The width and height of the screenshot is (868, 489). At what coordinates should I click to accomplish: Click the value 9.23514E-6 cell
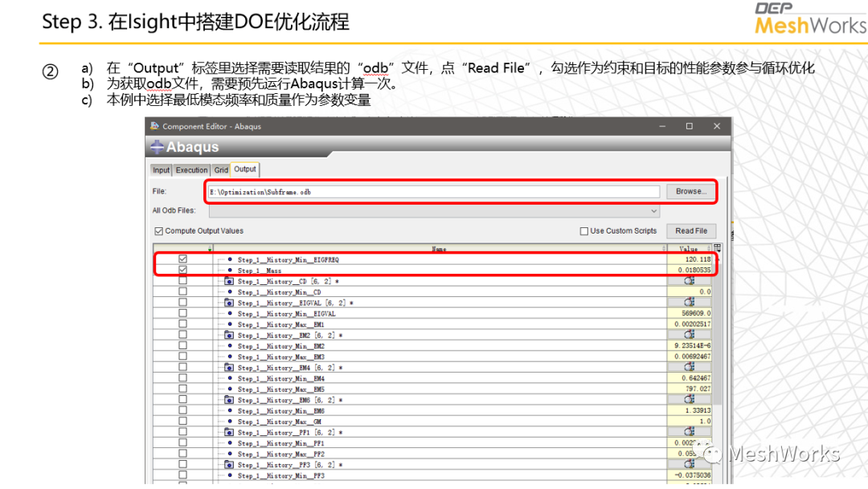pyautogui.click(x=690, y=345)
